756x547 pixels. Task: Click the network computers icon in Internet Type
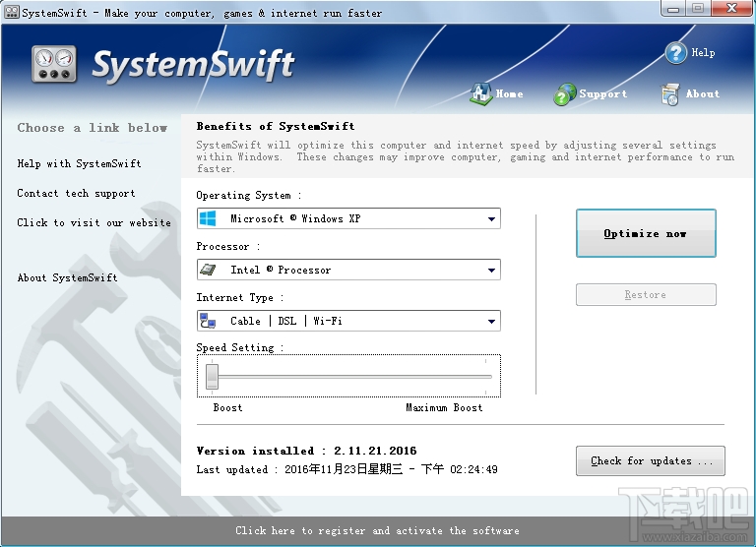(208, 321)
